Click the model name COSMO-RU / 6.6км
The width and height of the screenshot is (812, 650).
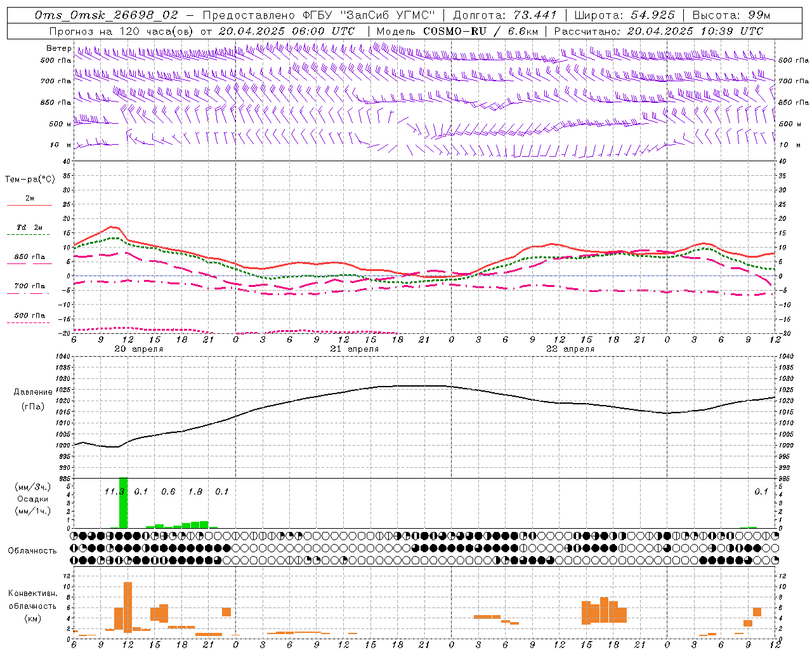pos(480,31)
